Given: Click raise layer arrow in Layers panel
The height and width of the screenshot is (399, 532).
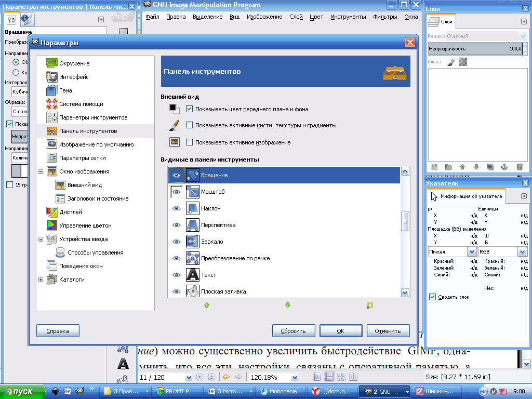Looking at the screenshot, I should click(x=462, y=167).
